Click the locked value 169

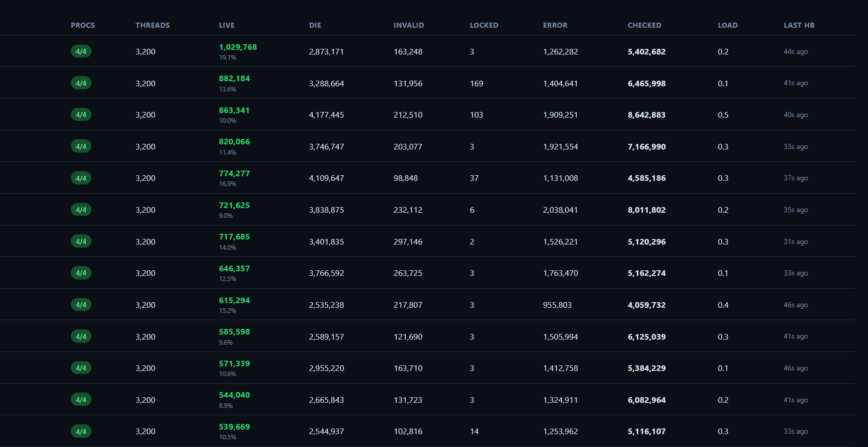(477, 84)
